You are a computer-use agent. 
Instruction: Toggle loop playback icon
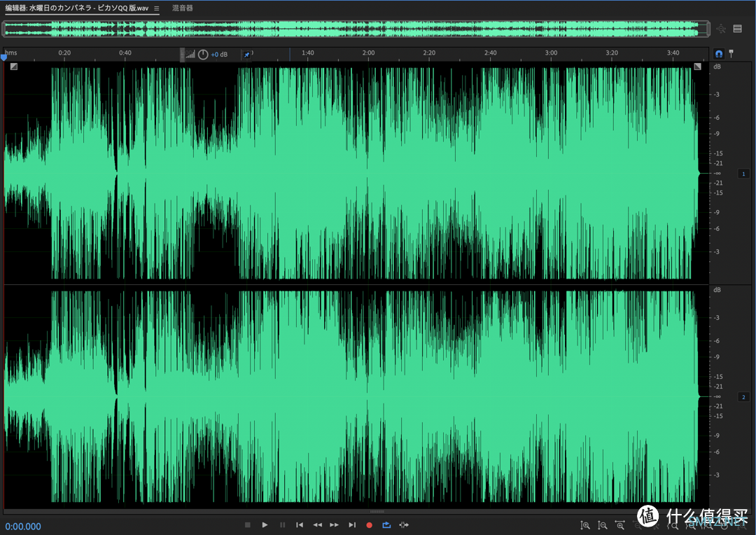coord(386,525)
